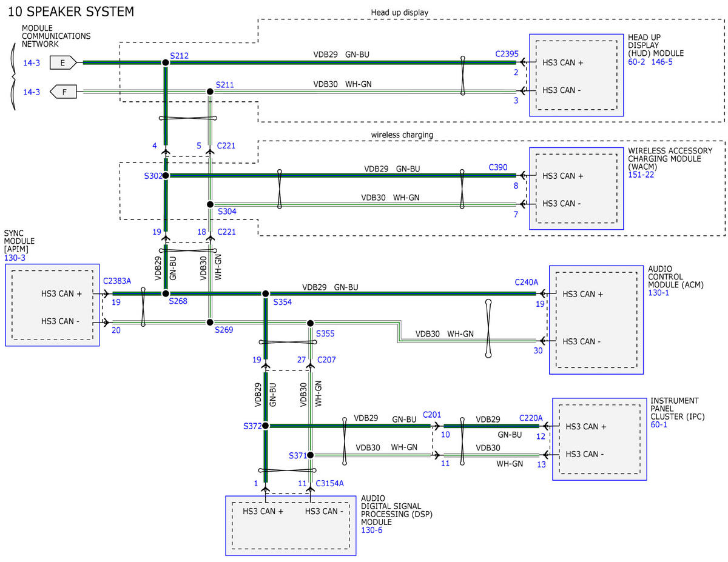This screenshot has height=562, width=728.
Task: Open wireless charging module reference 151-22
Action: 641,175
